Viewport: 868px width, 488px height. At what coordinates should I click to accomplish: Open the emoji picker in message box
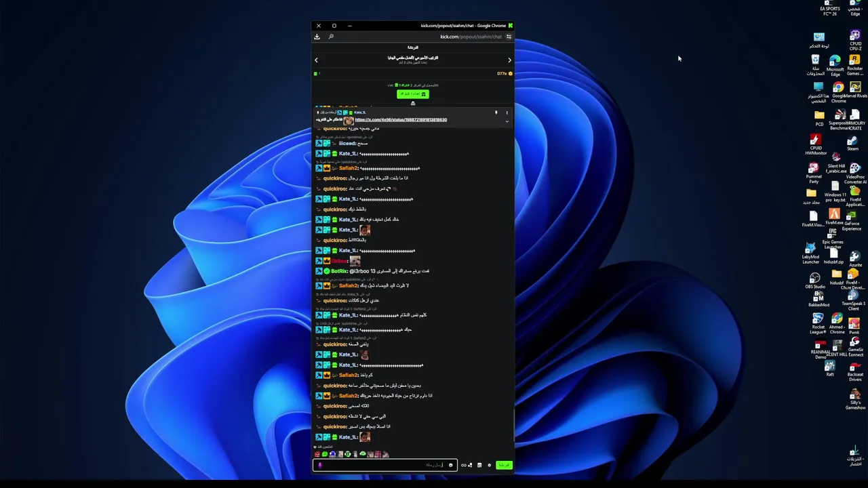pyautogui.click(x=450, y=465)
